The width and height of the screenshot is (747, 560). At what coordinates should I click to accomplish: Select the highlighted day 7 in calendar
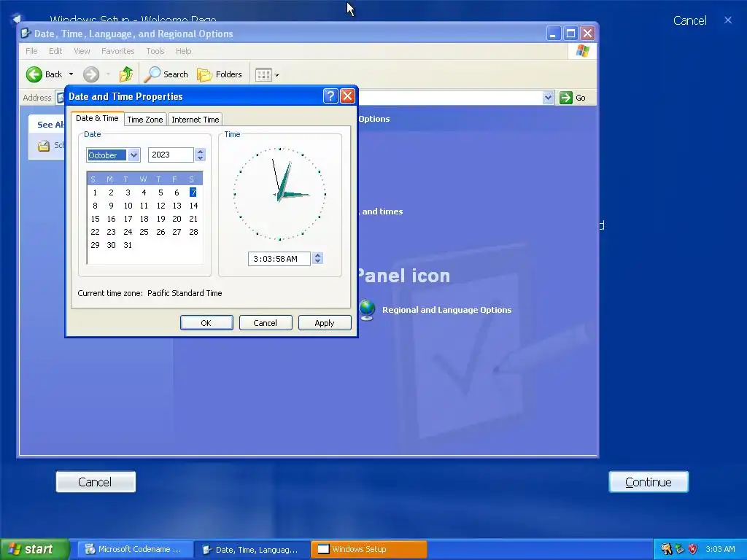click(193, 192)
